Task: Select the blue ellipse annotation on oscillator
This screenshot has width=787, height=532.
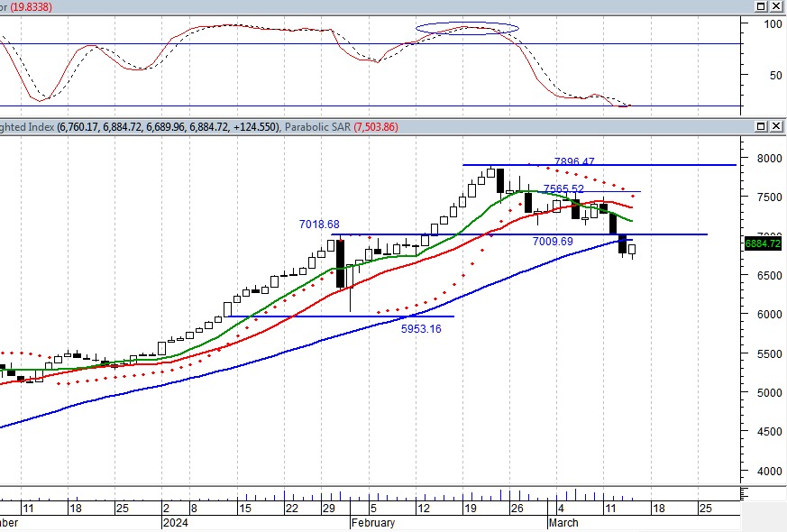Action: (x=467, y=28)
